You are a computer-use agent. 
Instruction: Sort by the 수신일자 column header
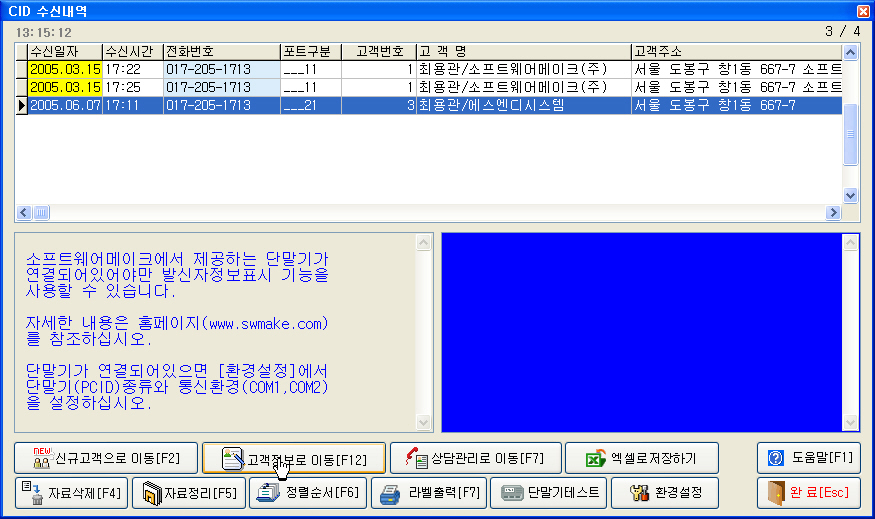point(65,52)
